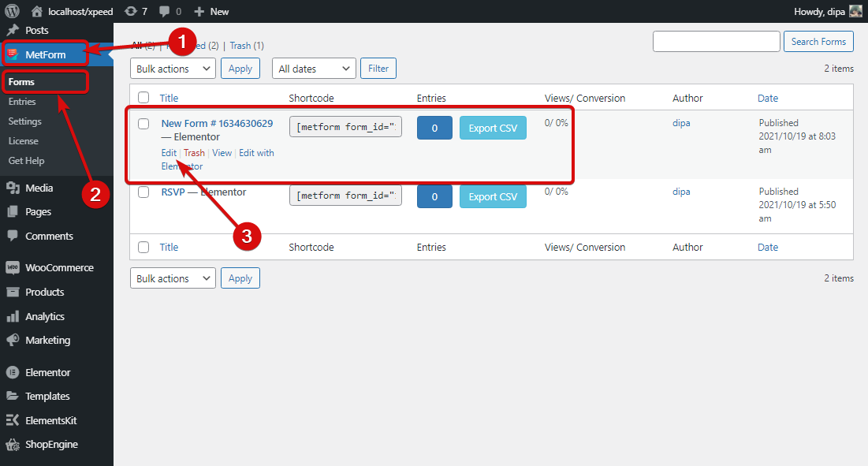This screenshot has width=868, height=466.
Task: Open the New Form # 1634630629 title link
Action: (217, 124)
